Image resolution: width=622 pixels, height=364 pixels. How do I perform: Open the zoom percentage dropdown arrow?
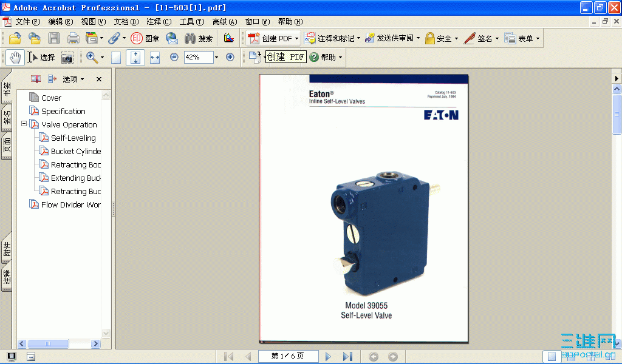tap(217, 58)
